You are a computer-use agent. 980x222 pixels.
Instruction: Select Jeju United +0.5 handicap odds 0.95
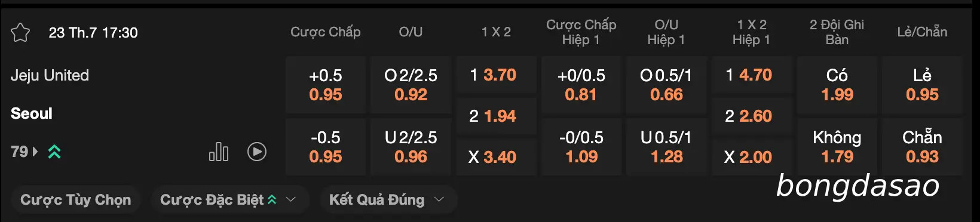click(326, 85)
